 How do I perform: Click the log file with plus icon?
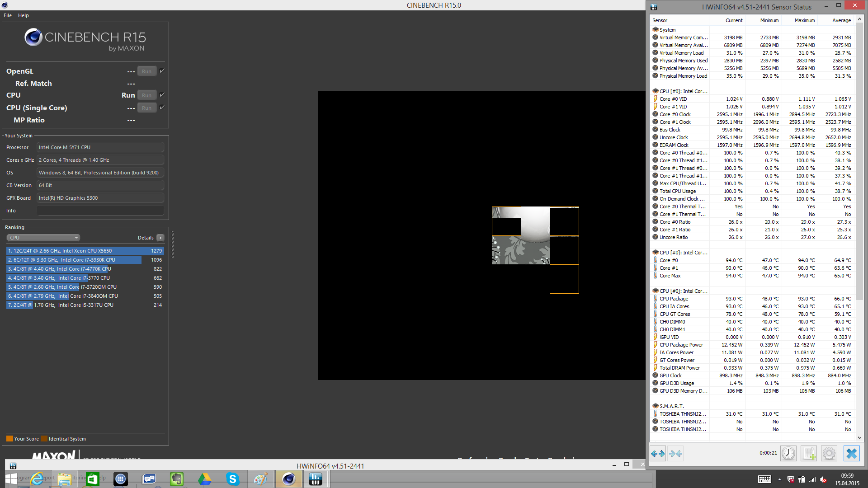coord(809,453)
